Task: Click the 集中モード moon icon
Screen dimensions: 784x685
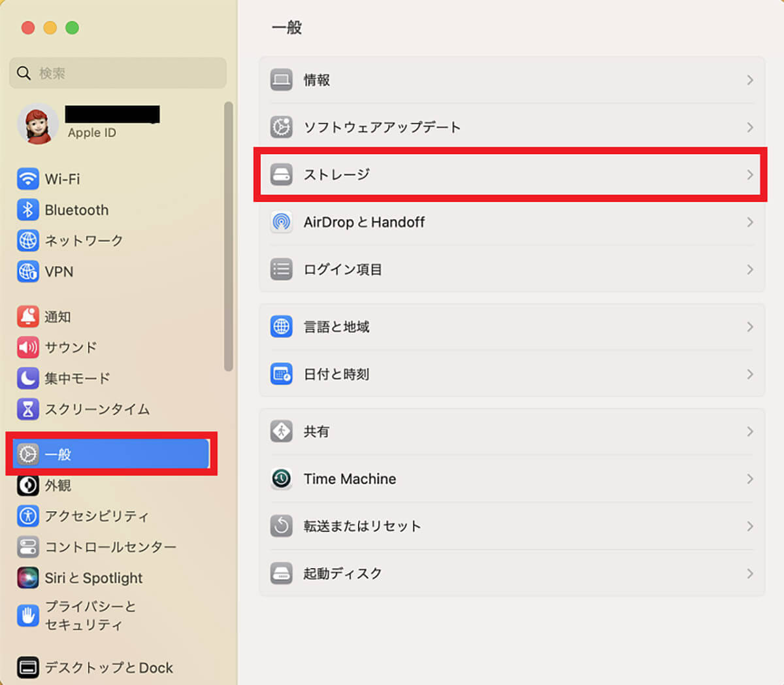Action: [27, 378]
